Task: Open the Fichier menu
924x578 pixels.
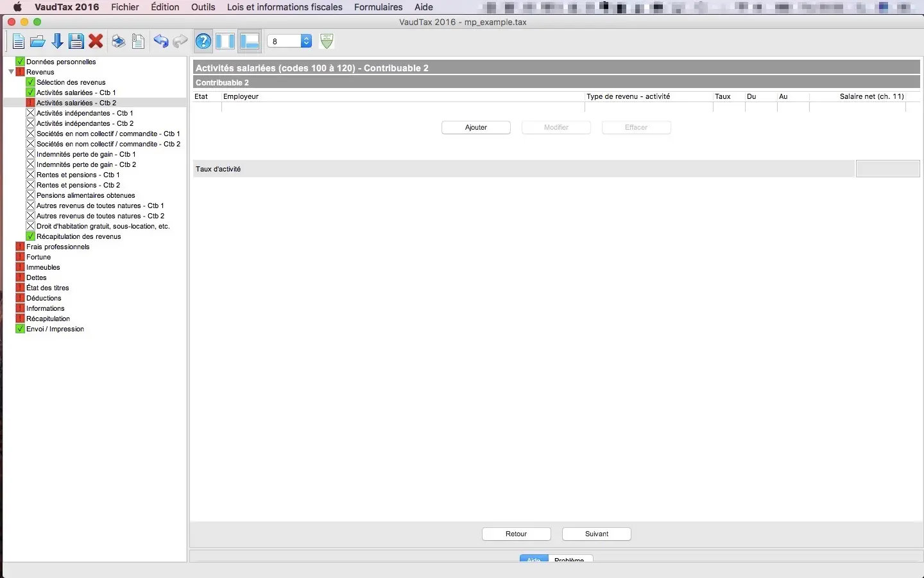Action: tap(125, 7)
